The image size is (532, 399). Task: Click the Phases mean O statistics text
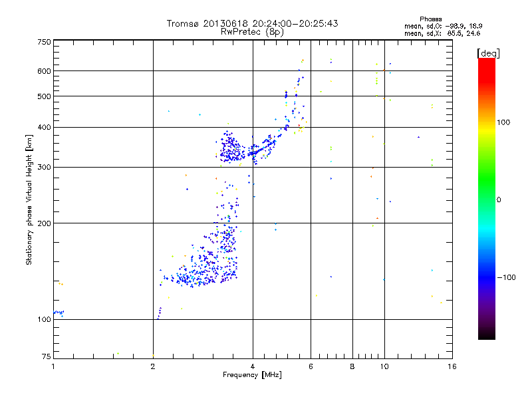click(x=444, y=26)
